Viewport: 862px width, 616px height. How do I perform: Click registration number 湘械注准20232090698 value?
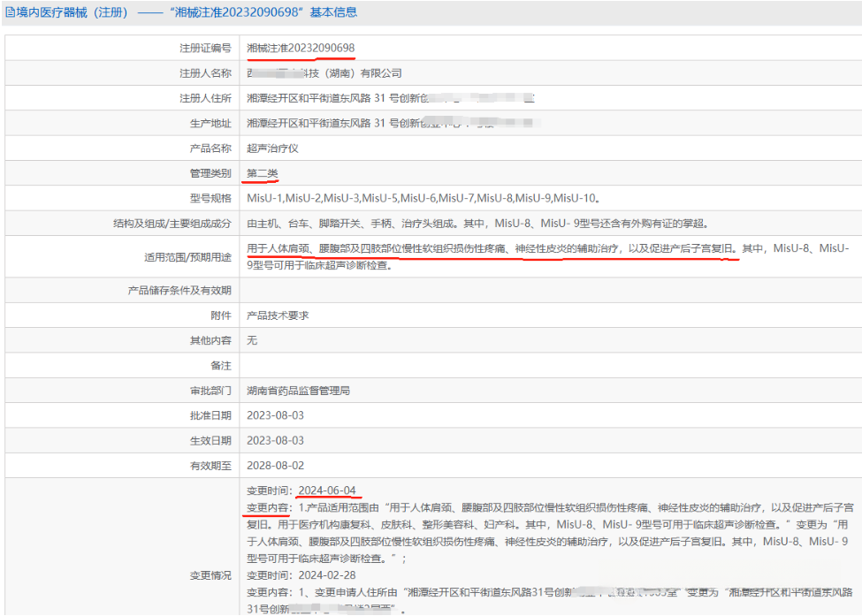pos(301,48)
